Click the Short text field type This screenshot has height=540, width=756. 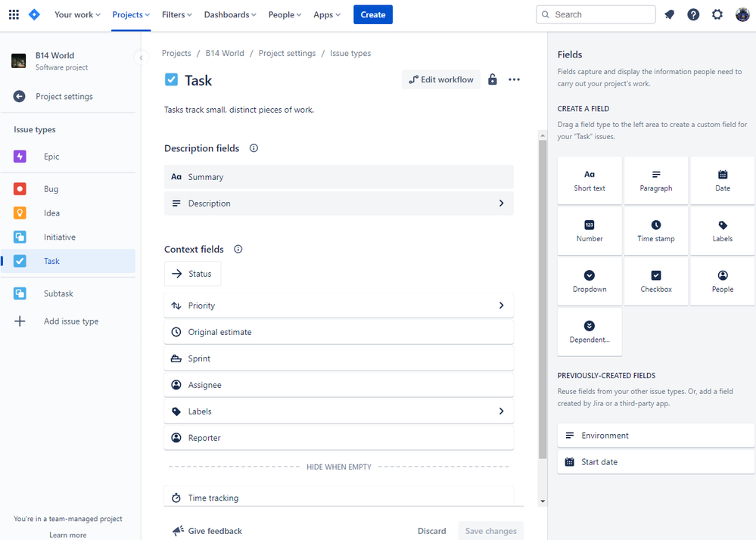(590, 181)
